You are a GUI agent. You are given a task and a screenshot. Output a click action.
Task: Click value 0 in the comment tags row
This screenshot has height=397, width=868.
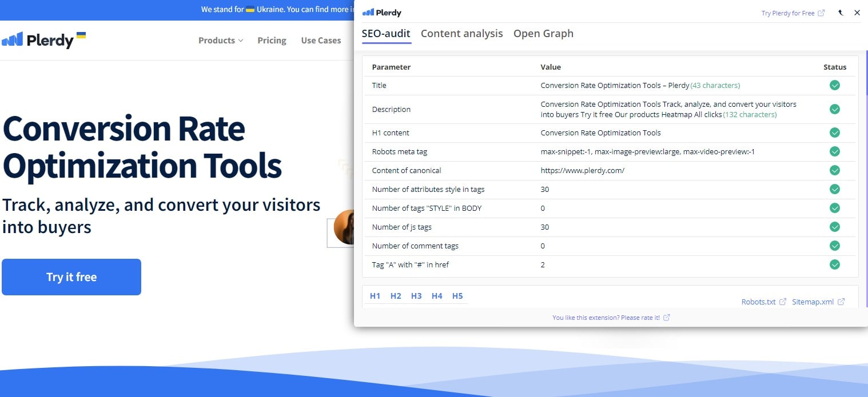543,246
